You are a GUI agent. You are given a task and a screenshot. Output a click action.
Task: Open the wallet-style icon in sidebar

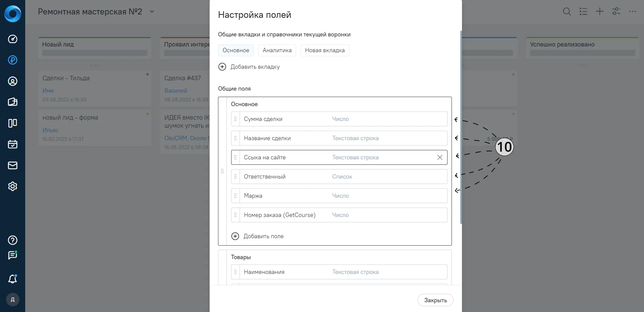[12, 102]
